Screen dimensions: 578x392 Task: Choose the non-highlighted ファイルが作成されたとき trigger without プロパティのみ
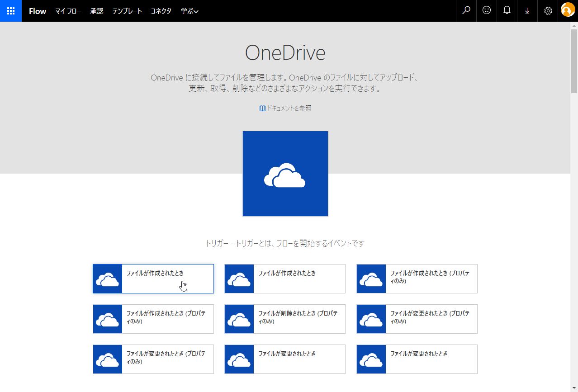point(285,279)
